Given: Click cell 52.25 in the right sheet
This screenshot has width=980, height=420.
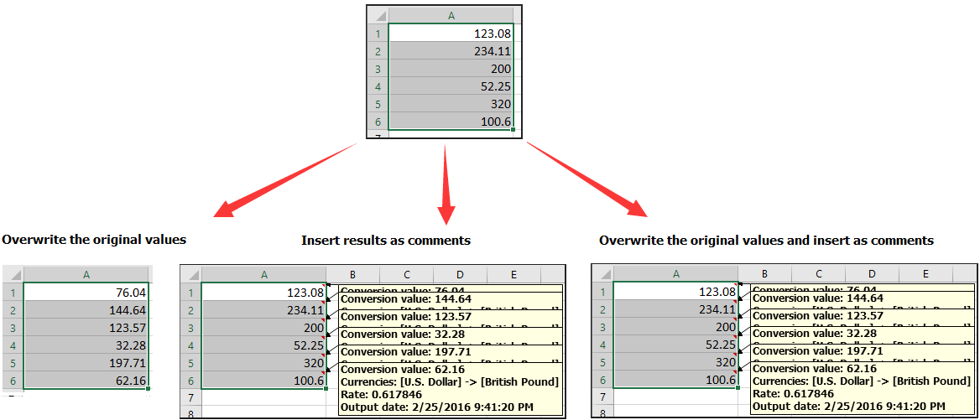Looking at the screenshot, I should [675, 345].
